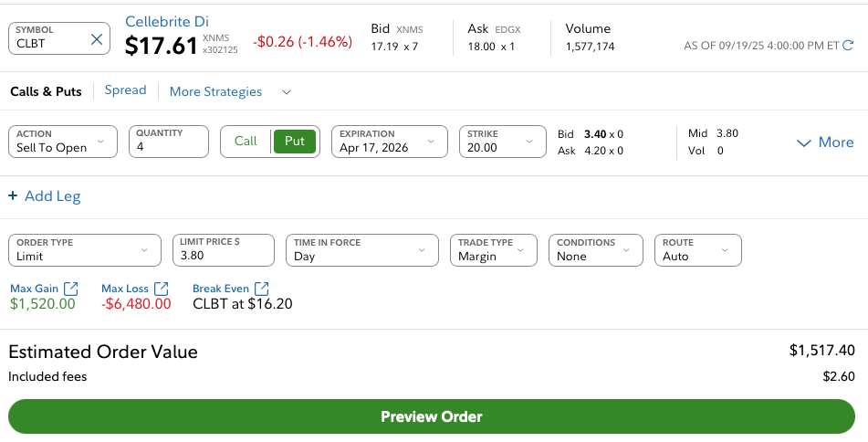This screenshot has width=868, height=442.
Task: Click the refresh quote icon
Action: (849, 45)
